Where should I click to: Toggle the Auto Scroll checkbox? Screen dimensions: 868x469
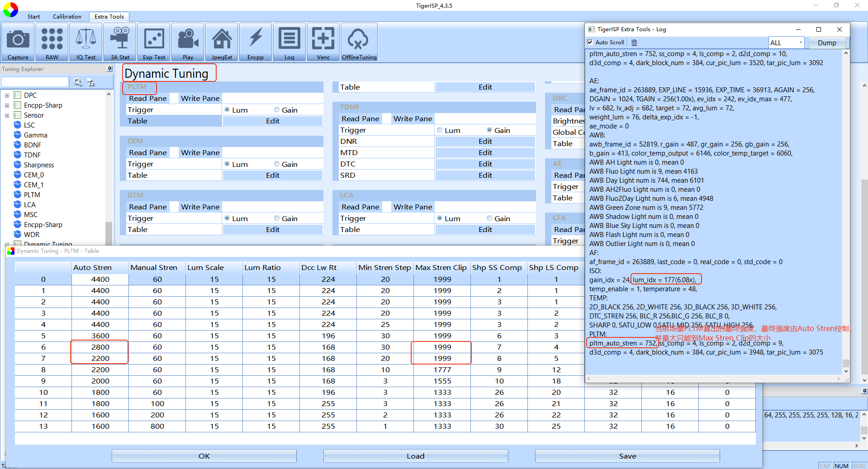pos(590,43)
